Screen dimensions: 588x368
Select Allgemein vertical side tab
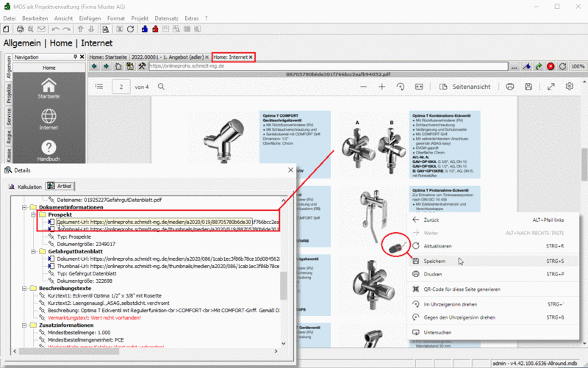click(8, 66)
